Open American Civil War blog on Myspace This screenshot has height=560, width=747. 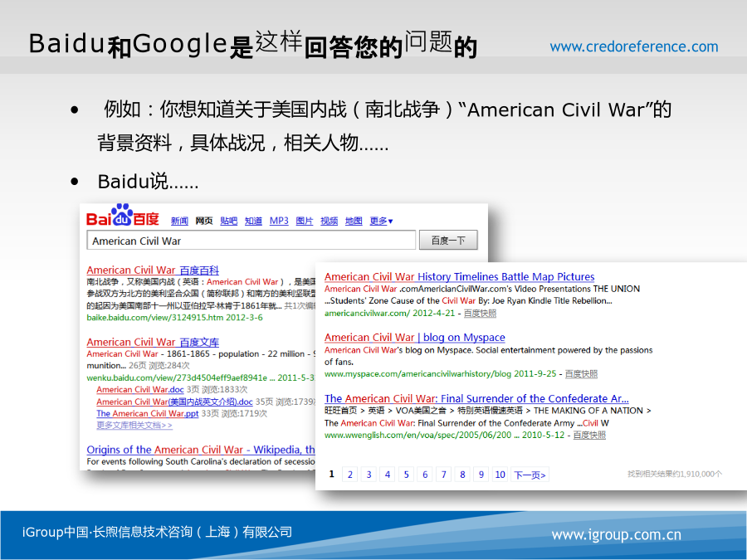click(415, 338)
